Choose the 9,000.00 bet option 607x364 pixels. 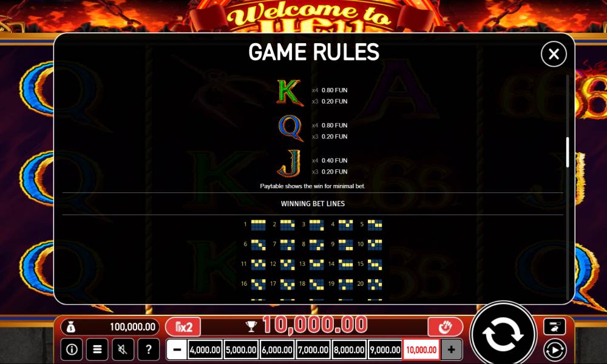(385, 349)
